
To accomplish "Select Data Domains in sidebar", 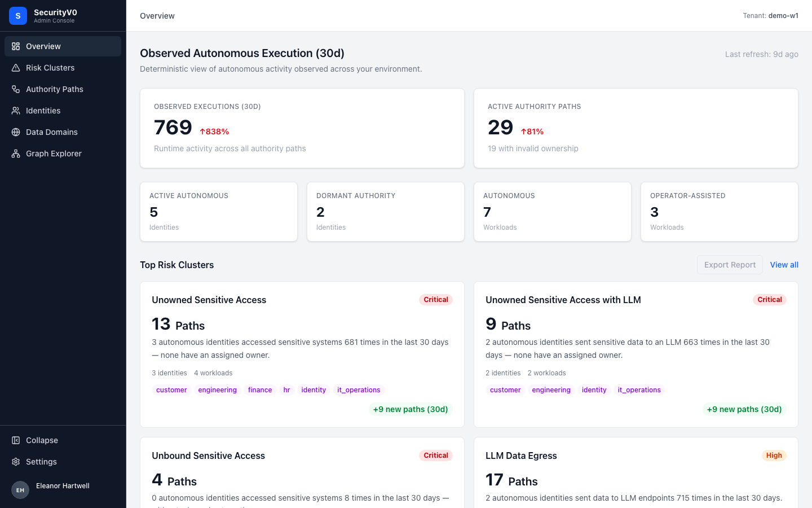I will (63, 132).
